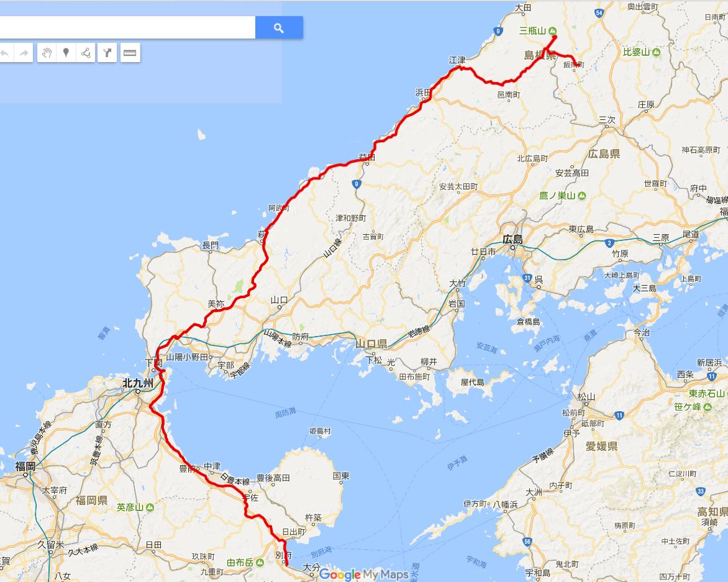Click the Redo arrow tool
The width and height of the screenshot is (728, 582).
coord(24,53)
